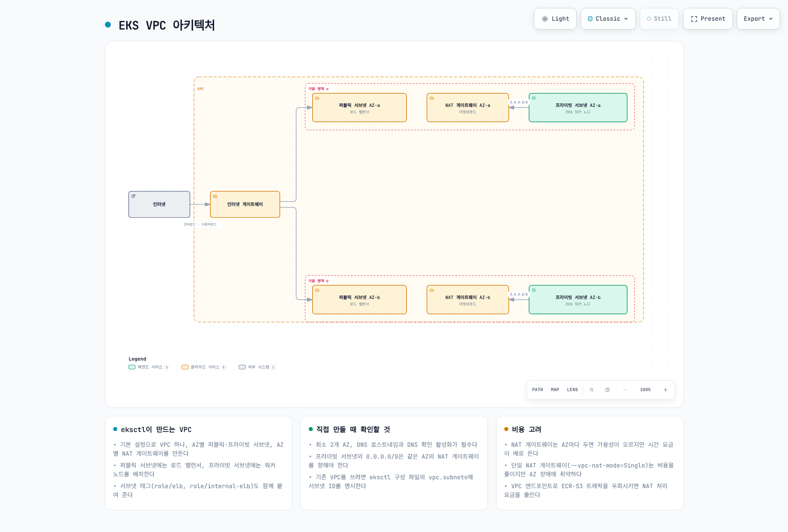Screen dimensions: 788x532
Task: Switch to PATH mode in diagram toolbar
Action: (x=537, y=390)
